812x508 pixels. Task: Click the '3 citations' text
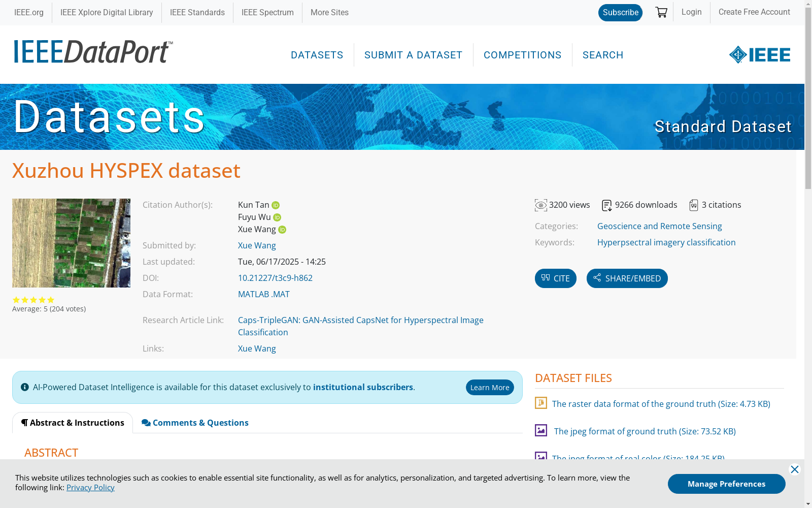tap(722, 205)
